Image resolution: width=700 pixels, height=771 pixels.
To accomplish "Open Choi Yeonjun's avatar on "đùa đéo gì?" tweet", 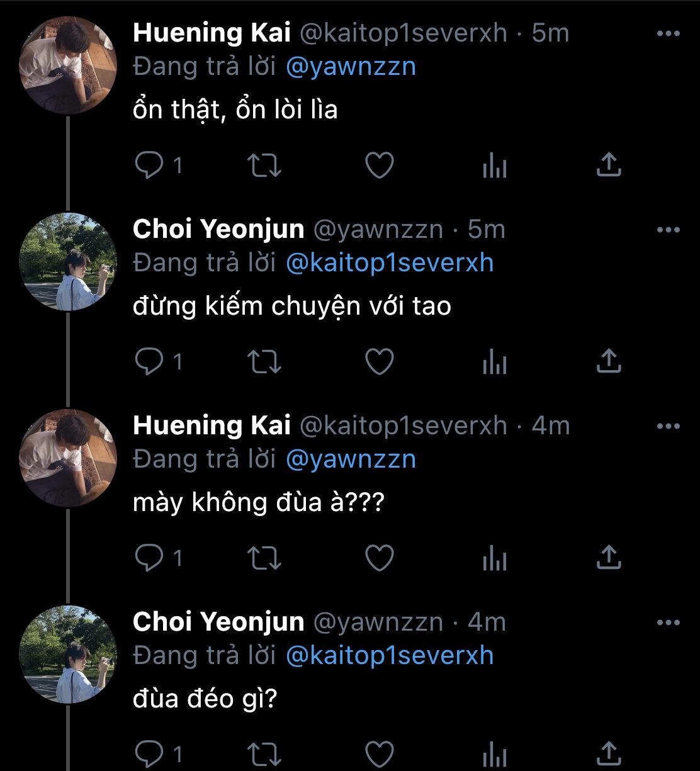I will [x=68, y=655].
